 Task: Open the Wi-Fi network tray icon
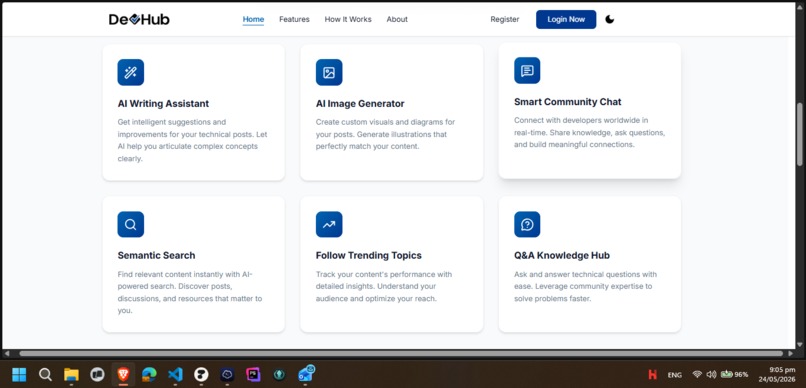pyautogui.click(x=698, y=375)
